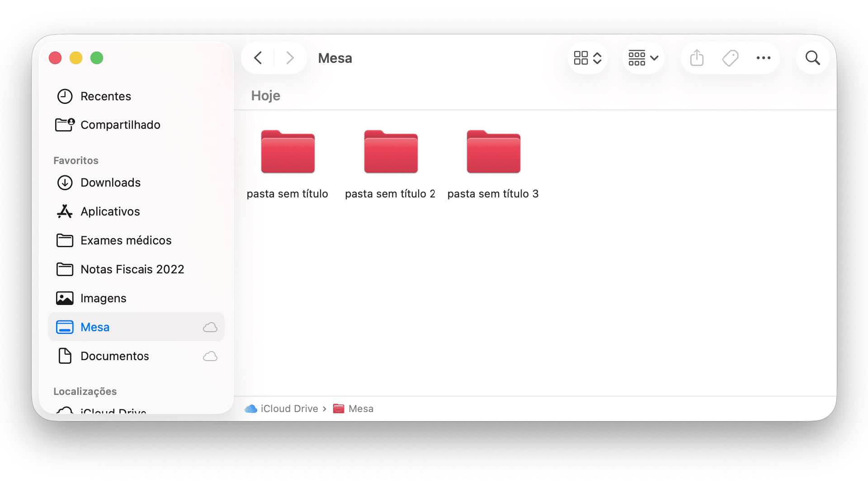The width and height of the screenshot is (868, 488).
Task: Click iCloud Drive in the path bar
Action: tap(289, 408)
